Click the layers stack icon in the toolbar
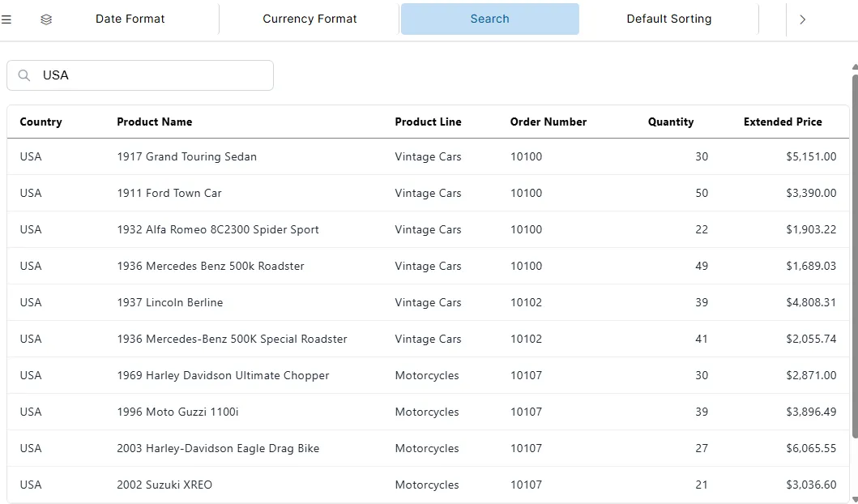 point(46,19)
